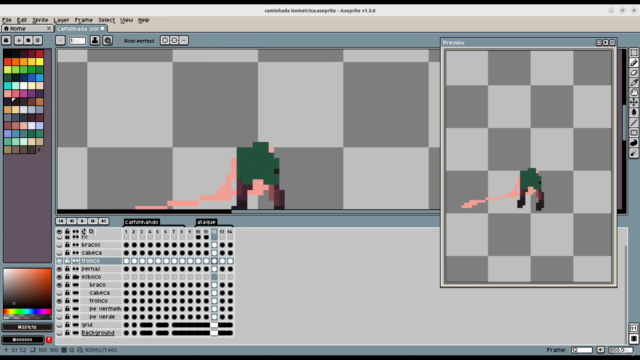Screen dimensions: 640x360
Task: Open the Preview window options menu icon
Action: [x=599, y=42]
